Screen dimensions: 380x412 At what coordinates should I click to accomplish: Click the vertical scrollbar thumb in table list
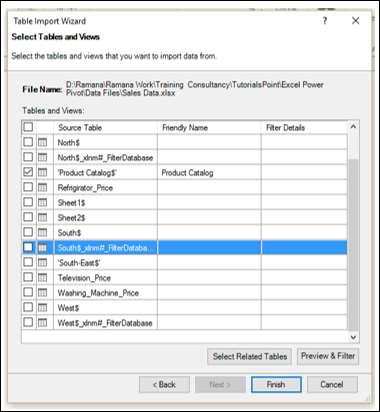point(353,245)
